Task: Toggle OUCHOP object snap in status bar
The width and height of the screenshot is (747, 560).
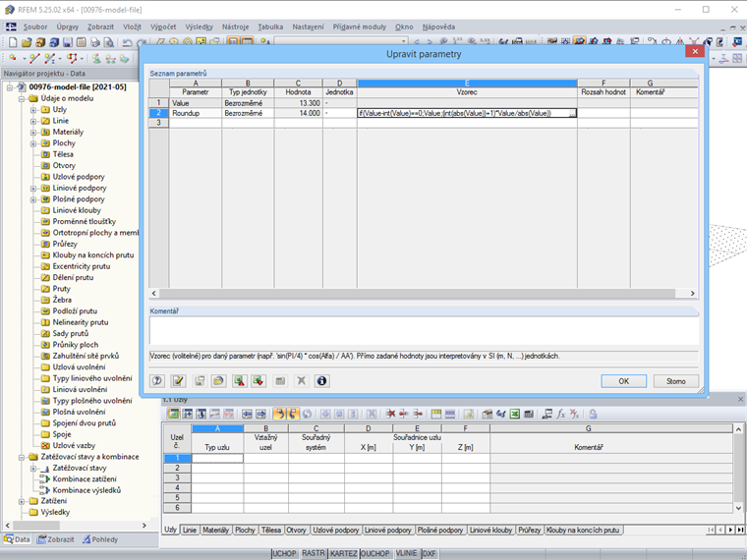Action: click(x=374, y=553)
